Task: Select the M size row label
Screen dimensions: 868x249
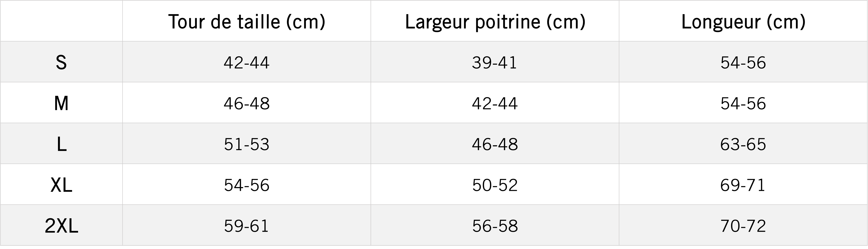Action: (61, 103)
